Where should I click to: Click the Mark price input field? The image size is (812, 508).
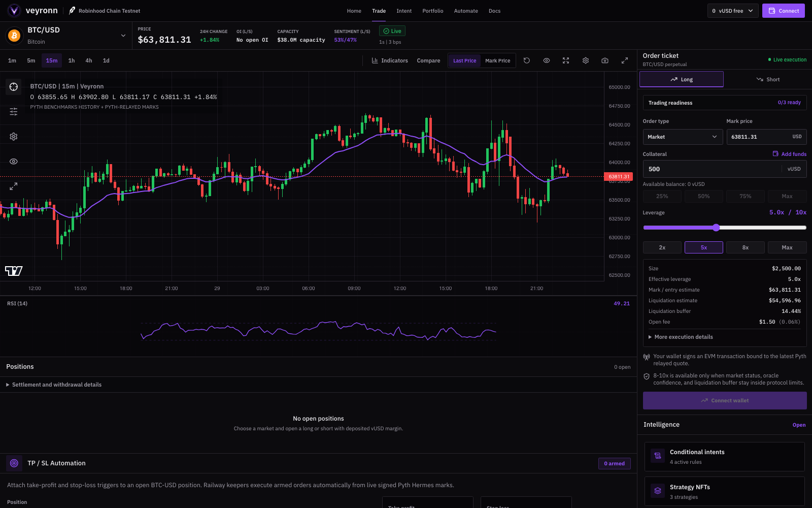pos(766,137)
